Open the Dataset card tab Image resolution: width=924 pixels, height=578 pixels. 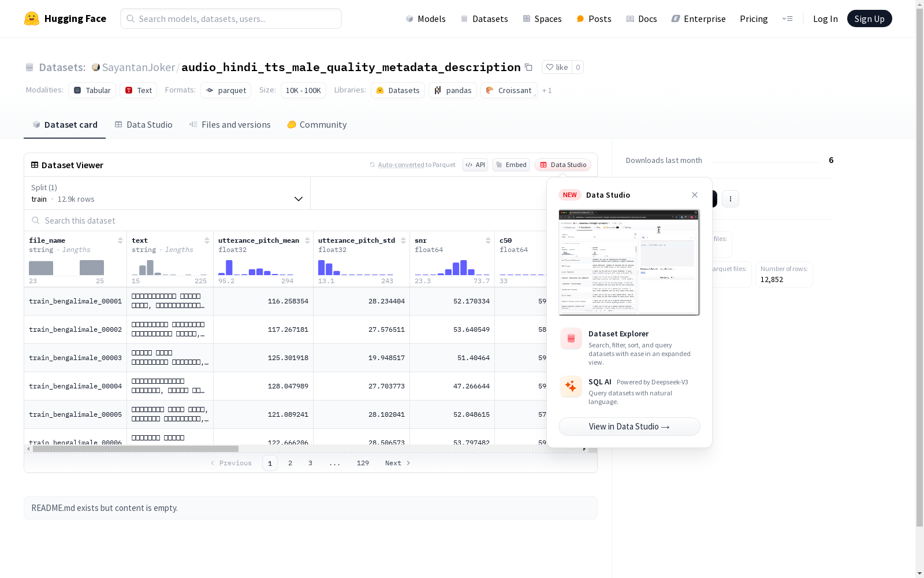coord(65,125)
